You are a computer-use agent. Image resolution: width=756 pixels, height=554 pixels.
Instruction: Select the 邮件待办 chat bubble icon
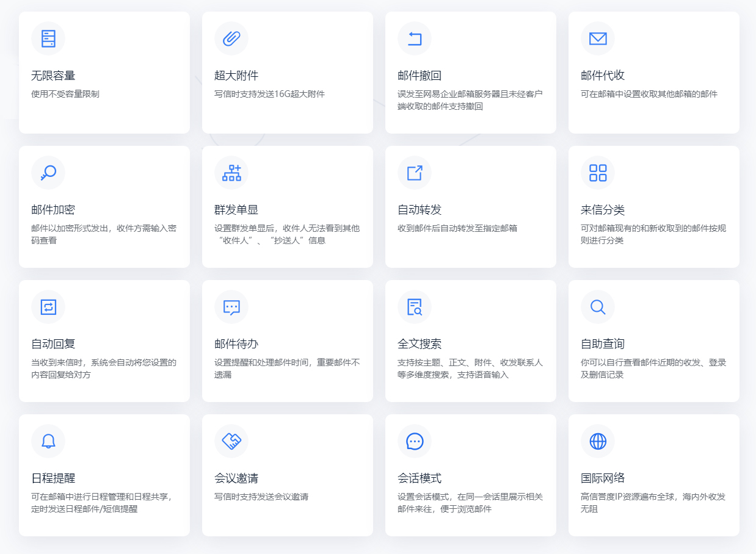231,307
